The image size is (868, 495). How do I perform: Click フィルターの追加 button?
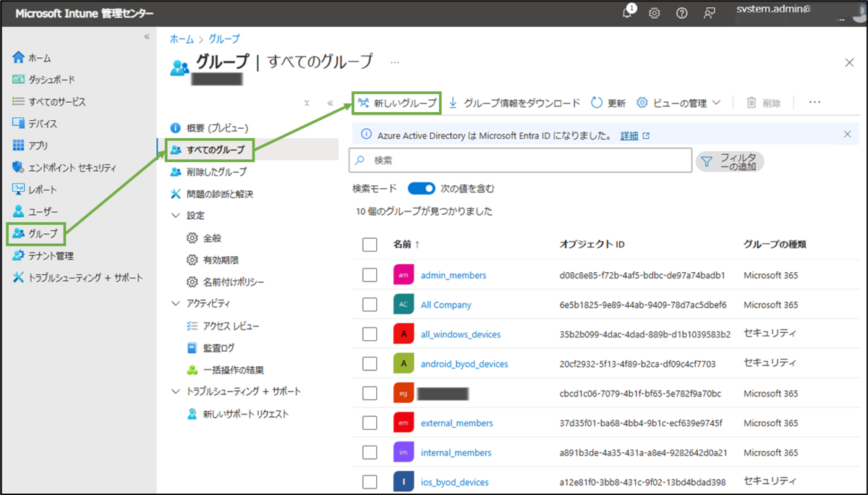[x=730, y=162]
